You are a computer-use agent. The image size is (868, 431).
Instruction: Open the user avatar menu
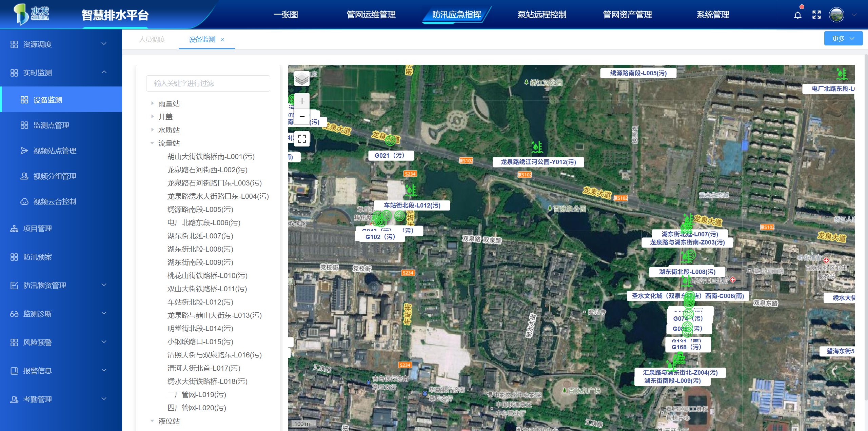click(836, 15)
